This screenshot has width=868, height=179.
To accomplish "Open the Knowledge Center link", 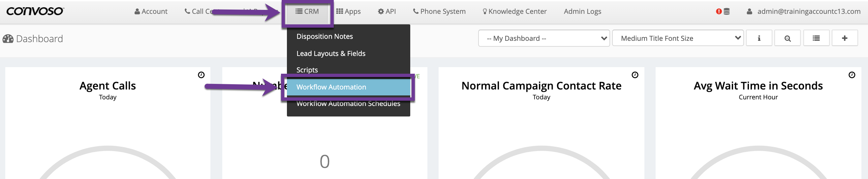I will click(x=514, y=12).
